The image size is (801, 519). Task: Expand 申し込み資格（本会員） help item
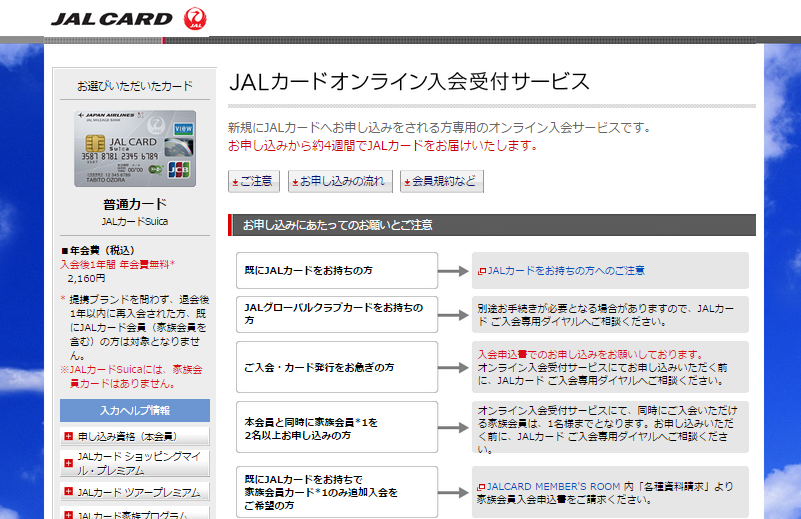pos(135,436)
